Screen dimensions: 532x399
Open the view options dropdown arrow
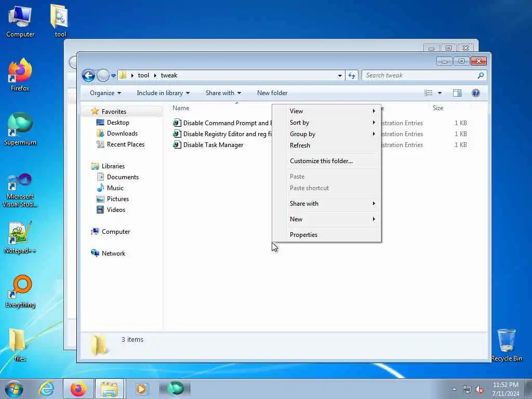(440, 93)
